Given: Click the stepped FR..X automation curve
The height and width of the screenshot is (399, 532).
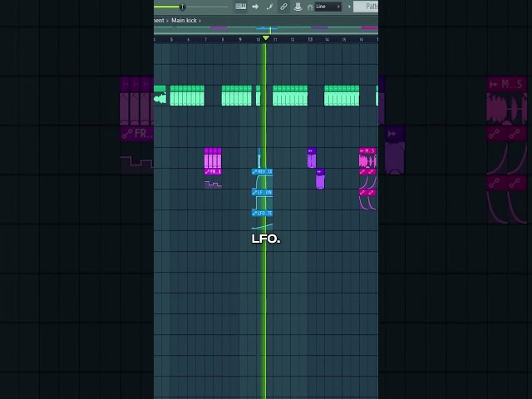Looking at the screenshot, I should (213, 184).
